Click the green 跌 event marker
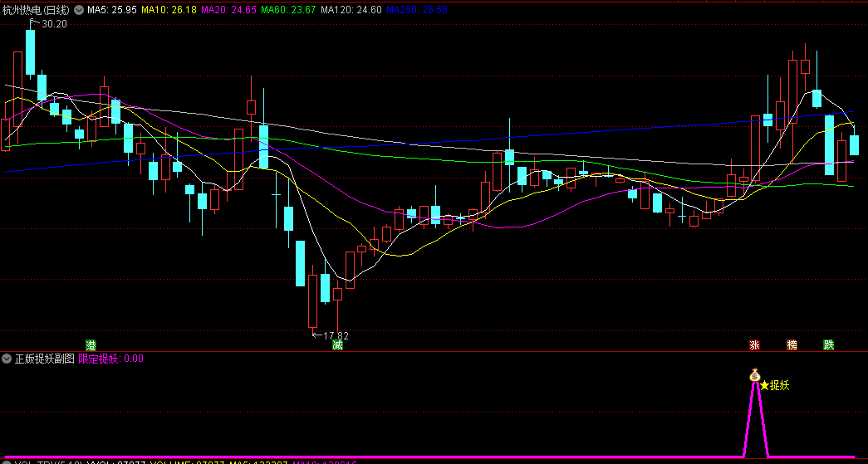 tap(829, 345)
